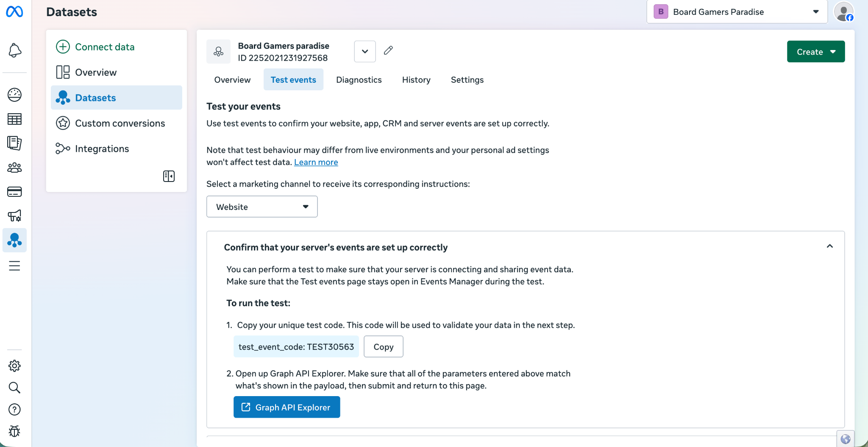
Task: Click the bug report icon
Action: coord(14,431)
